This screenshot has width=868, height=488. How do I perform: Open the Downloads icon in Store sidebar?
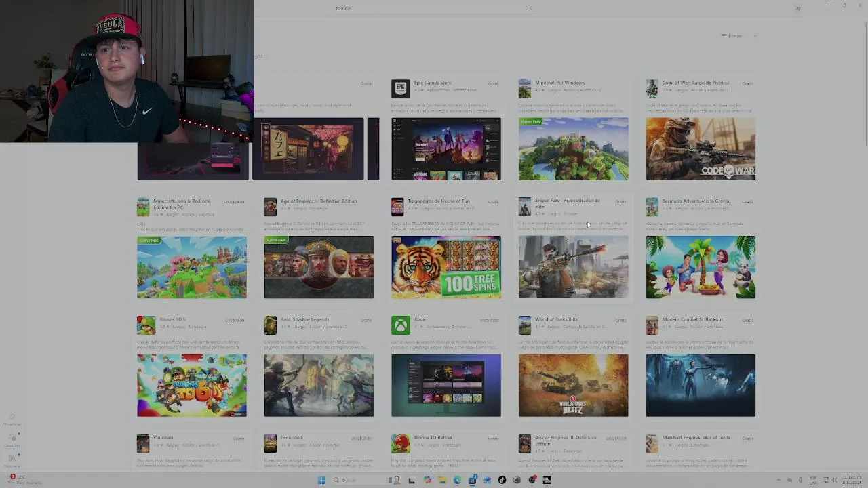tap(12, 438)
